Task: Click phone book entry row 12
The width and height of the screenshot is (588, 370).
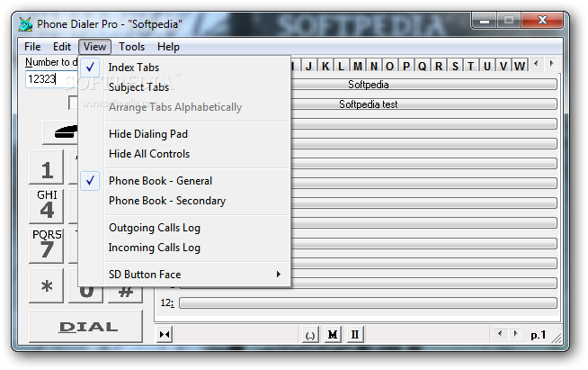Action: 368,303
